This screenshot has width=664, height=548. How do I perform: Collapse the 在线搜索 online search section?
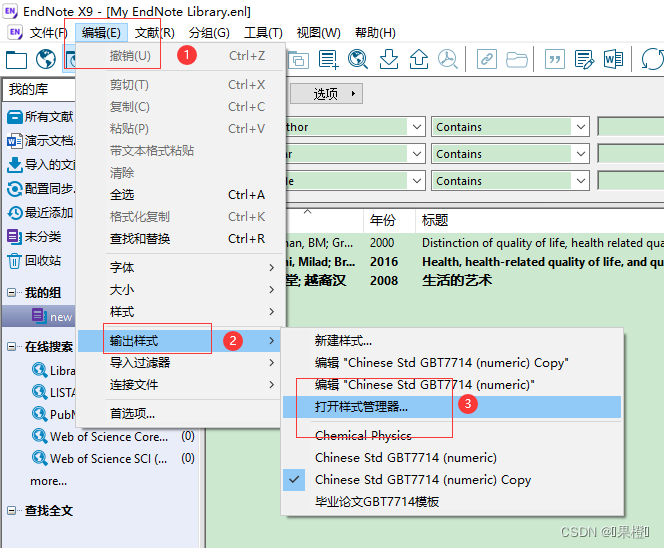pyautogui.click(x=11, y=346)
